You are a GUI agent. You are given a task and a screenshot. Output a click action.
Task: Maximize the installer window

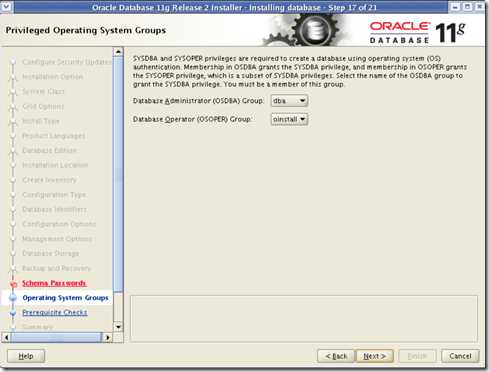467,6
